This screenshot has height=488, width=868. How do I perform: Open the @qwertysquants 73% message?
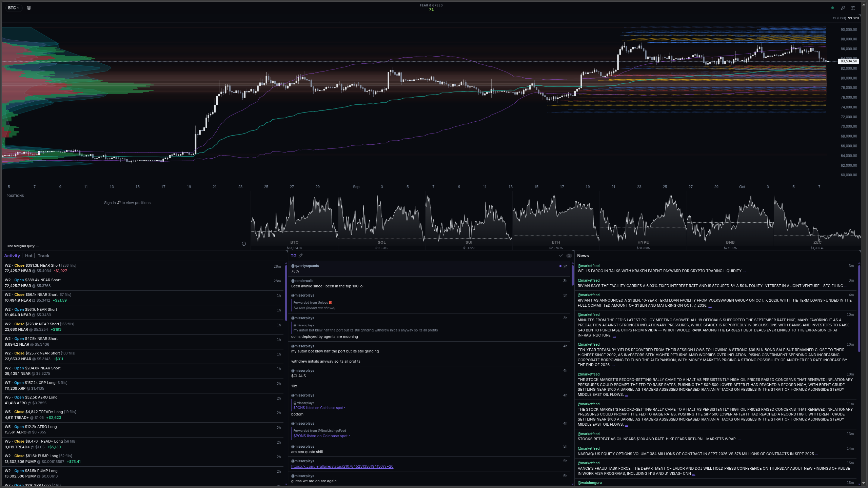pyautogui.click(x=430, y=269)
